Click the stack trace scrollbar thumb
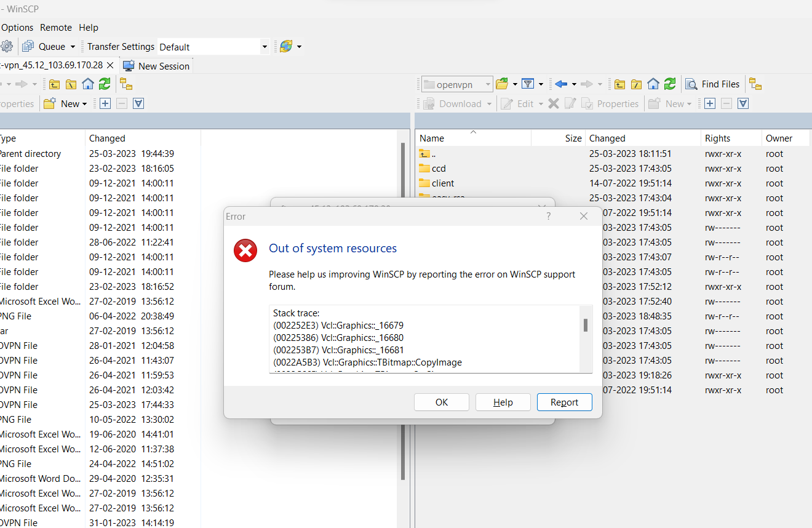The height and width of the screenshot is (528, 812). pos(585,325)
